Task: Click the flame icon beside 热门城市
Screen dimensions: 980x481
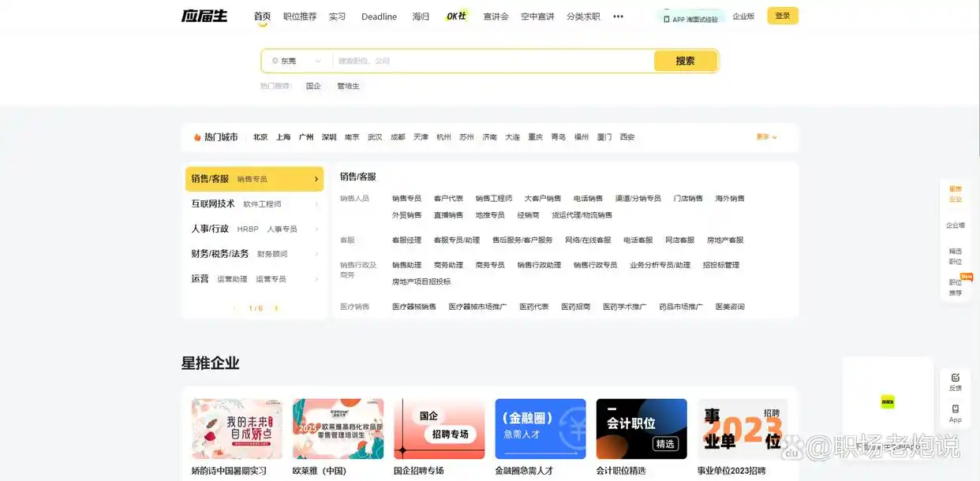Action: coord(196,136)
